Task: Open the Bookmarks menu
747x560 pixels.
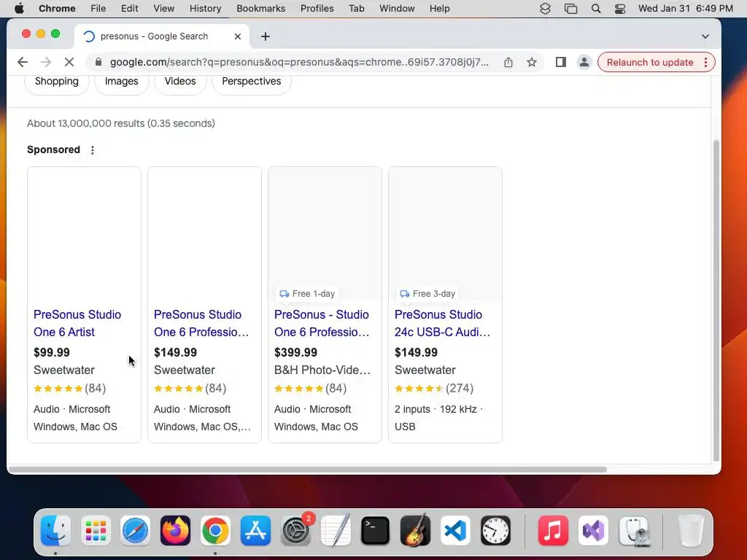Action: 260,9
